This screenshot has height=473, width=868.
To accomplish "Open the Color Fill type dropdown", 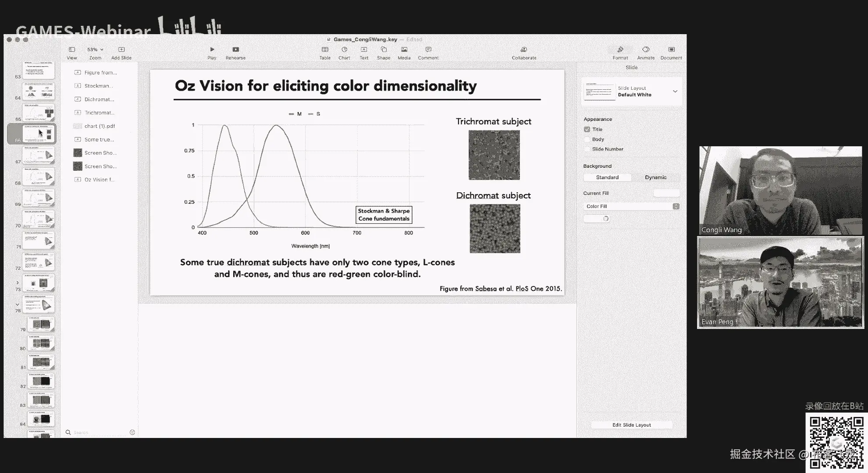I will coord(632,206).
